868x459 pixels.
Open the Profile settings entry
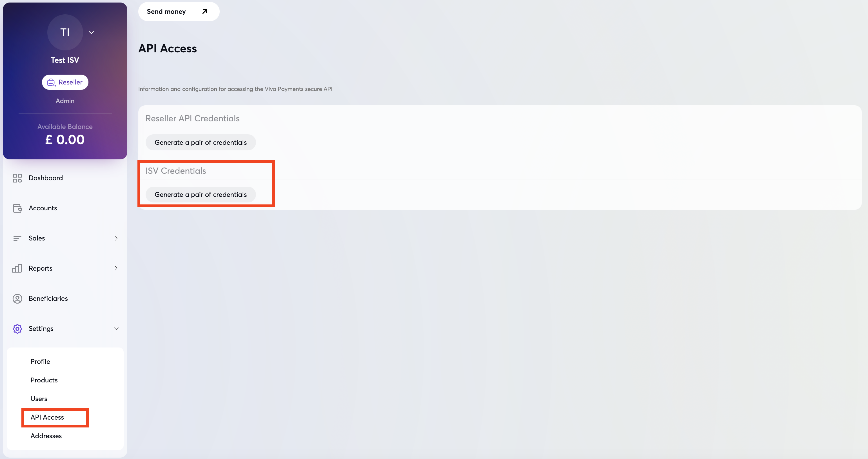pos(40,361)
